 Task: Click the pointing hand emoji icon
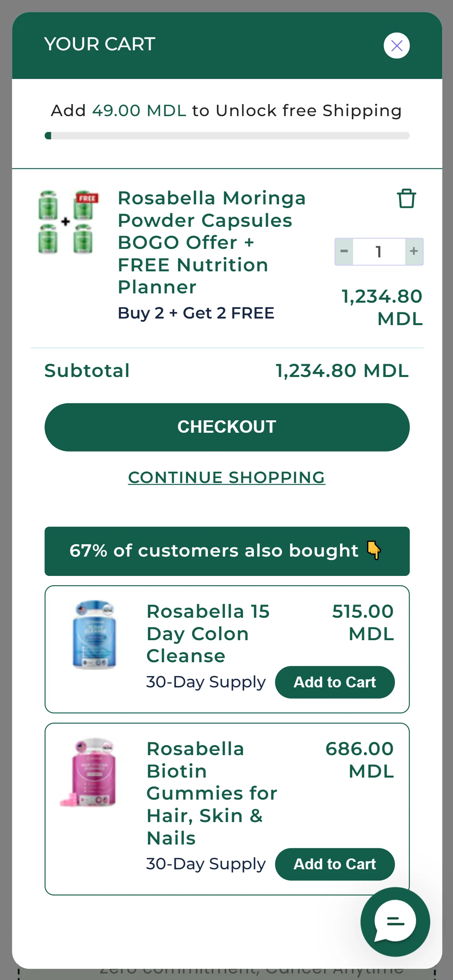tap(374, 550)
